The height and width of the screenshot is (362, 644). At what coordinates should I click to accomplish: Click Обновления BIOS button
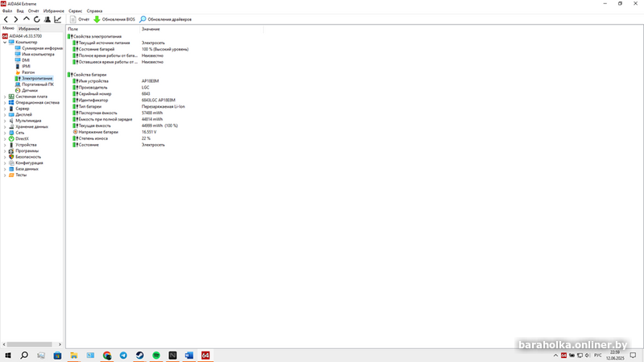click(114, 19)
